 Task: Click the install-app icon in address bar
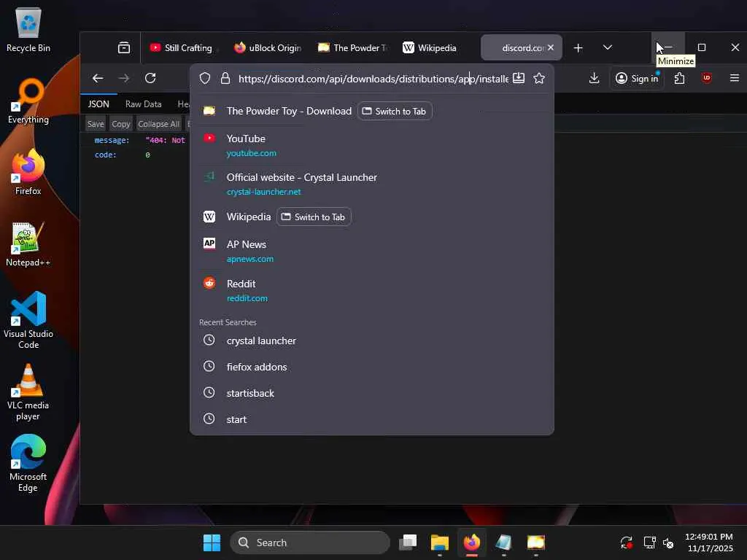coord(519,78)
